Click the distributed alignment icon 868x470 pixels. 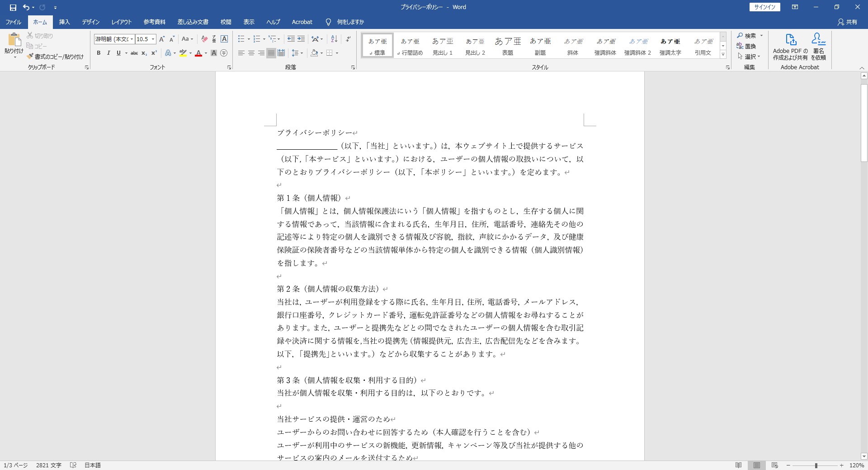pyautogui.click(x=281, y=53)
